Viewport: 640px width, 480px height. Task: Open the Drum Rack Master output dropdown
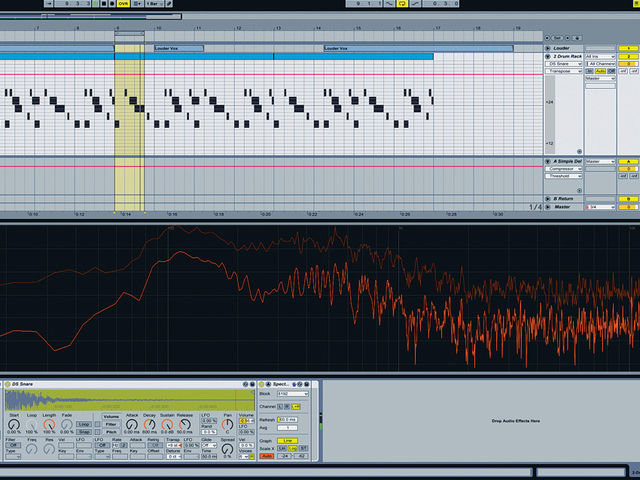point(600,78)
